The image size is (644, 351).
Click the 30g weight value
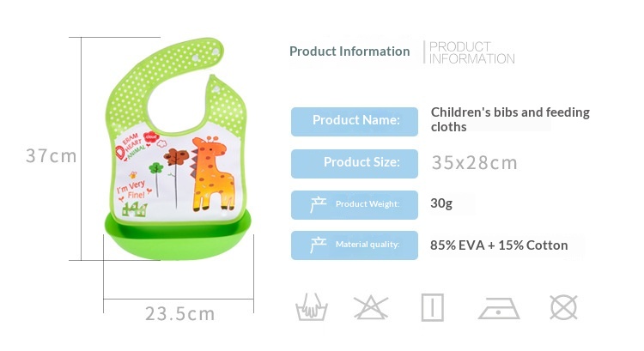tap(441, 204)
